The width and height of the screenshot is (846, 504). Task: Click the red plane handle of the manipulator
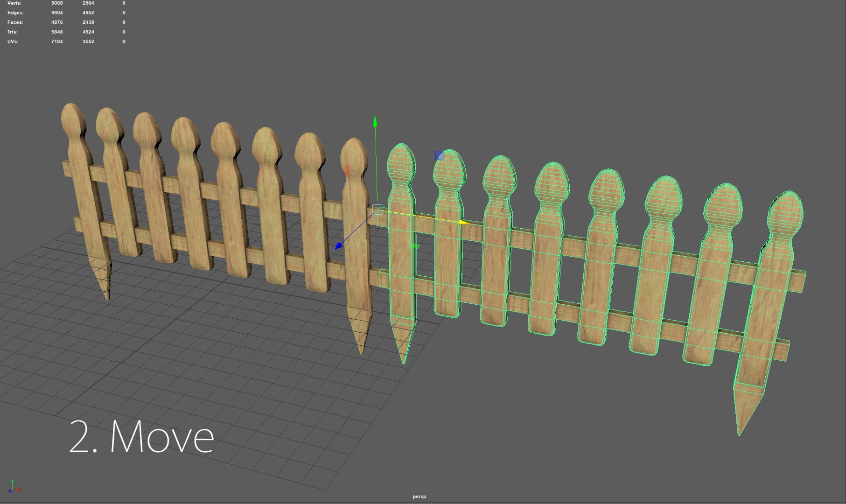(347, 170)
